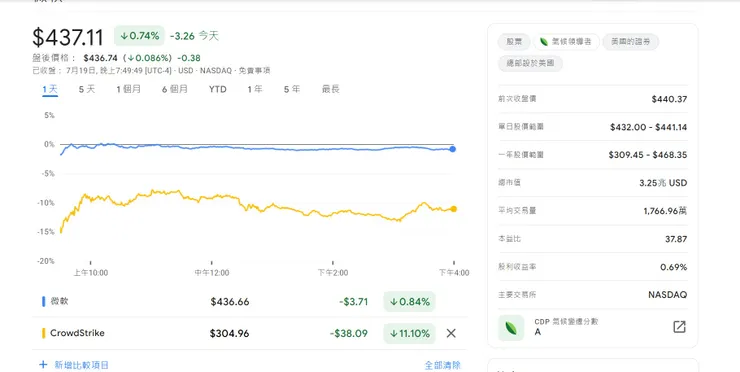Click the $436.66 price in 微軟 row
This screenshot has height=372, width=740.
pyautogui.click(x=230, y=302)
